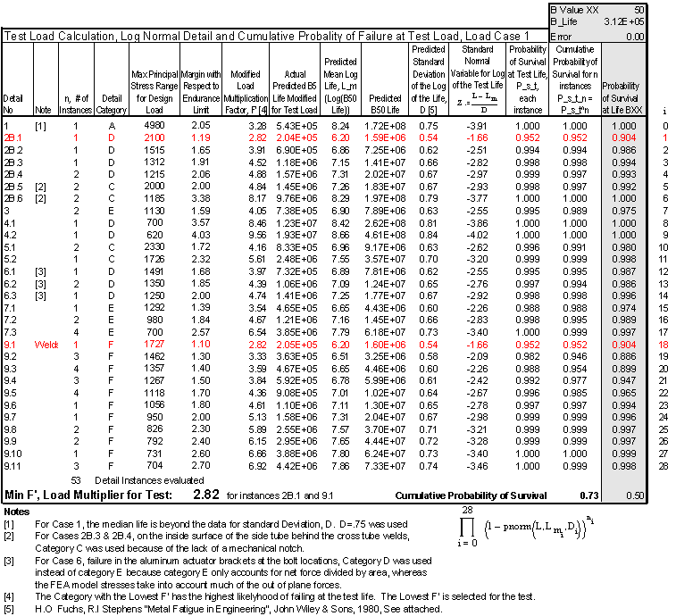Select the table title 'Test Load Calculation' row
The width and height of the screenshot is (676, 616).
[275, 37]
